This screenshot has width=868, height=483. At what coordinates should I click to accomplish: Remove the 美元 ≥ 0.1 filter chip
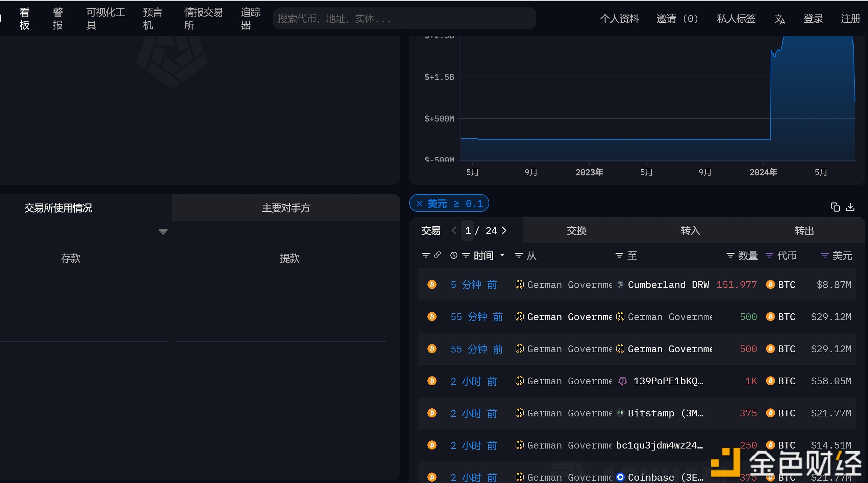click(420, 203)
